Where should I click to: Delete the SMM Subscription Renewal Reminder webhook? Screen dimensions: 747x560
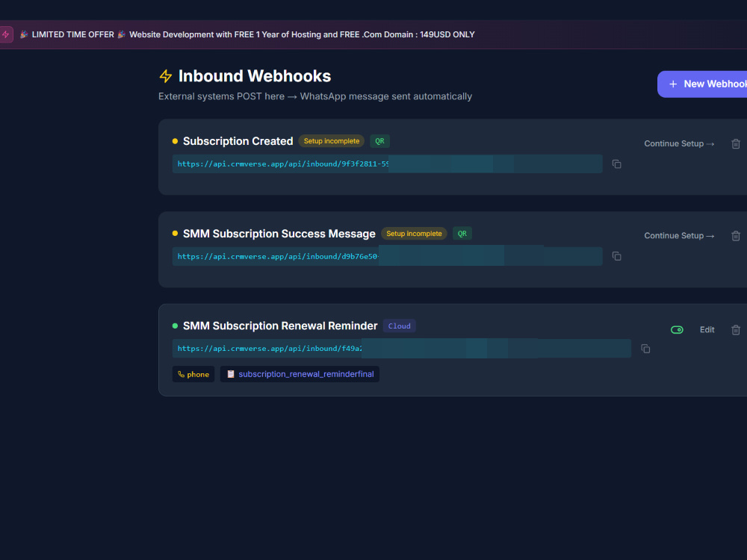[736, 329]
